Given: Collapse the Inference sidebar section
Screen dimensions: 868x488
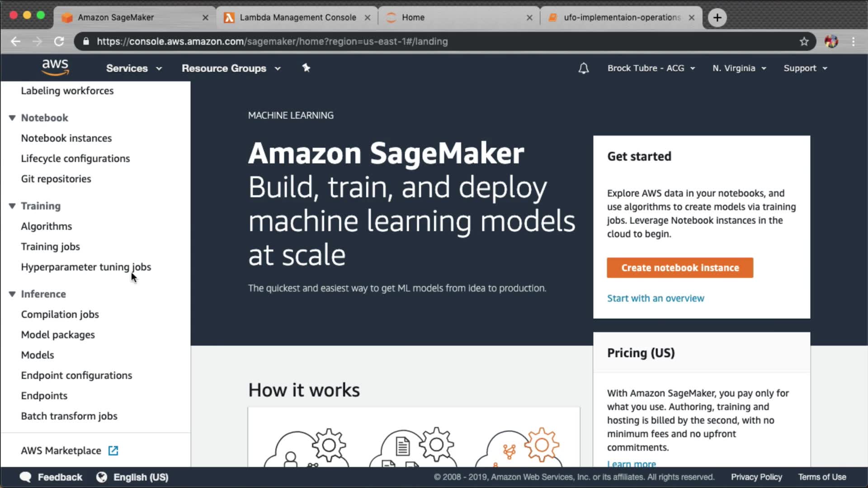Looking at the screenshot, I should (12, 294).
